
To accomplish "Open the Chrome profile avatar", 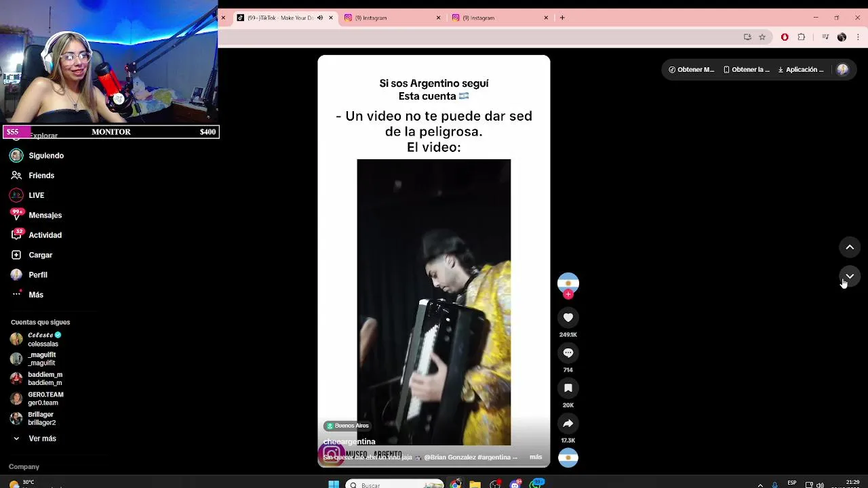I will coord(842,37).
